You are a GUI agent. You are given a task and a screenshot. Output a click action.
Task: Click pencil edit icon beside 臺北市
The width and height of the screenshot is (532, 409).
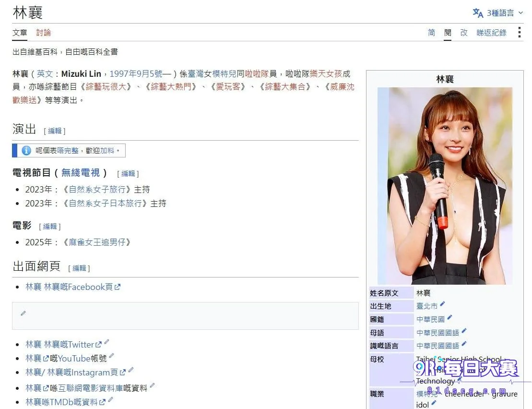pyautogui.click(x=442, y=304)
